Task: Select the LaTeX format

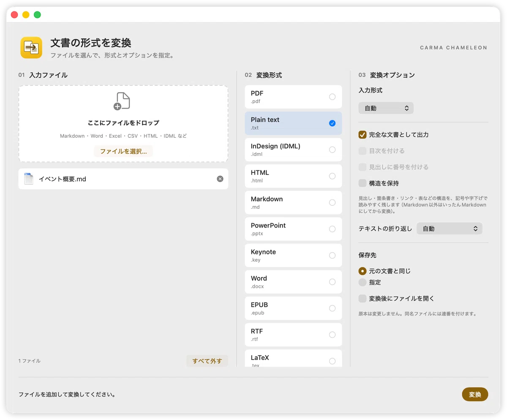Action: [293, 358]
